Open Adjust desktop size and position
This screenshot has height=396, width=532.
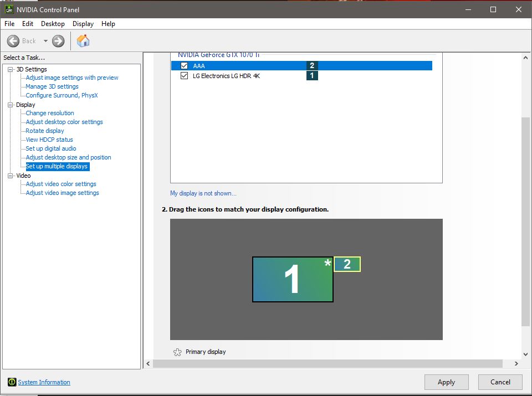(68, 157)
